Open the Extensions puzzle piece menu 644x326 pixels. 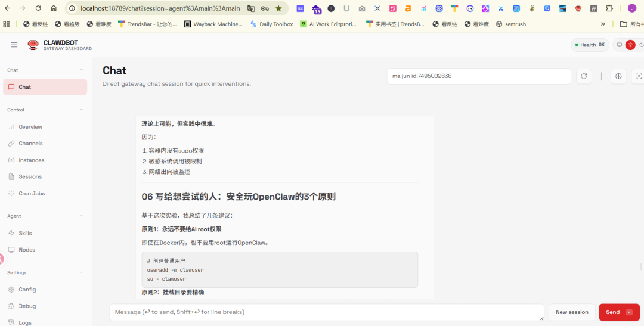(609, 8)
